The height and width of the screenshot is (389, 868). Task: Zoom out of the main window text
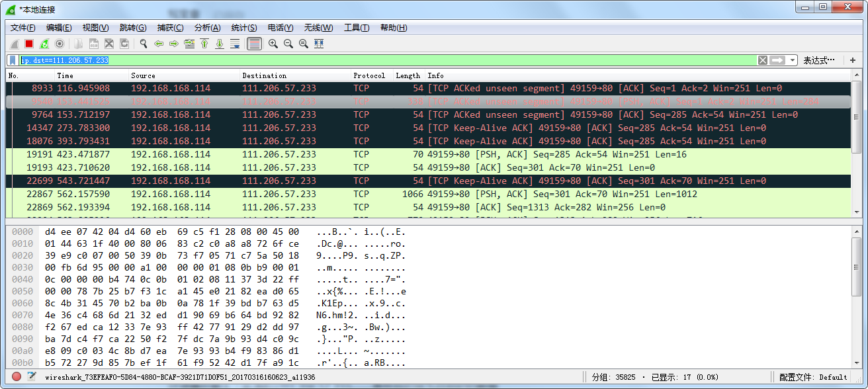pos(288,44)
